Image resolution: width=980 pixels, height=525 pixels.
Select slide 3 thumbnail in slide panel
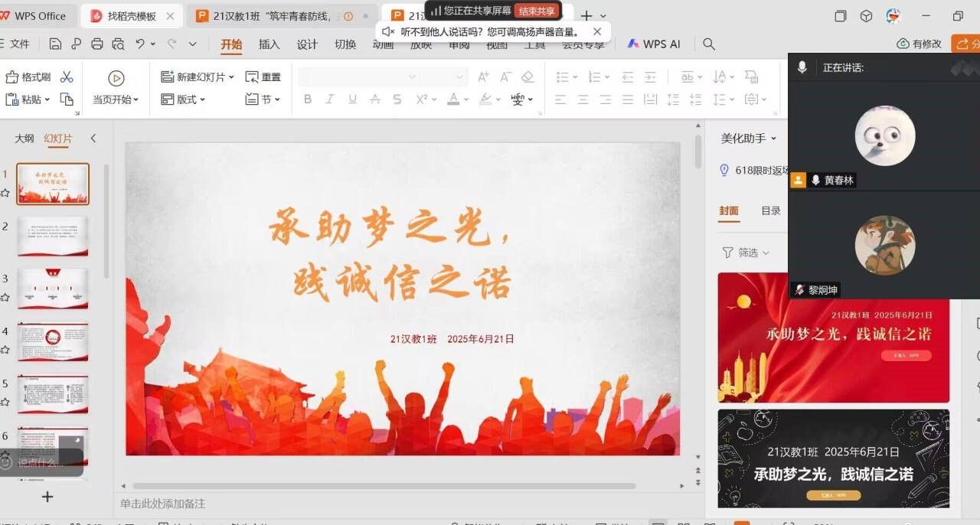pos(53,288)
